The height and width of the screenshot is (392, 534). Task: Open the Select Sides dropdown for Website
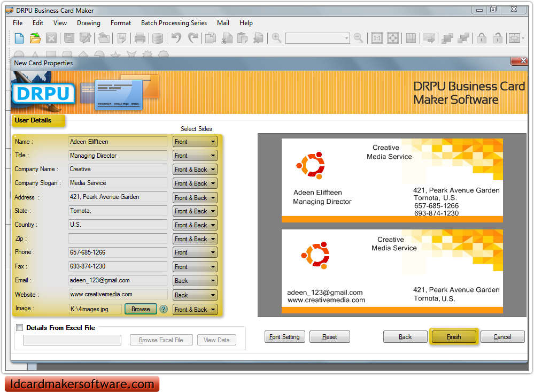pos(195,295)
